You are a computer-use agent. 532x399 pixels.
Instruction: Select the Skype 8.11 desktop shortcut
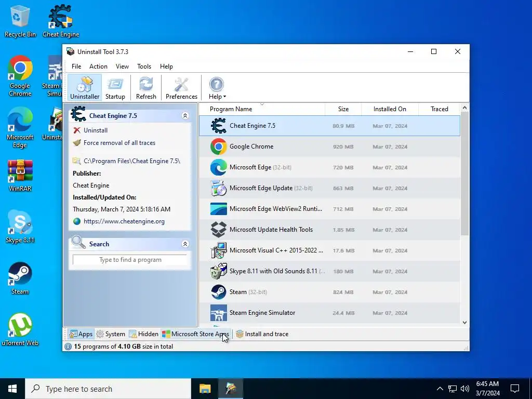(x=20, y=227)
